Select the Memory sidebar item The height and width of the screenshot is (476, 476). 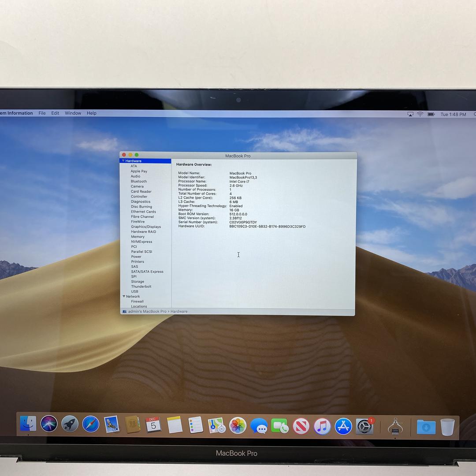click(138, 237)
